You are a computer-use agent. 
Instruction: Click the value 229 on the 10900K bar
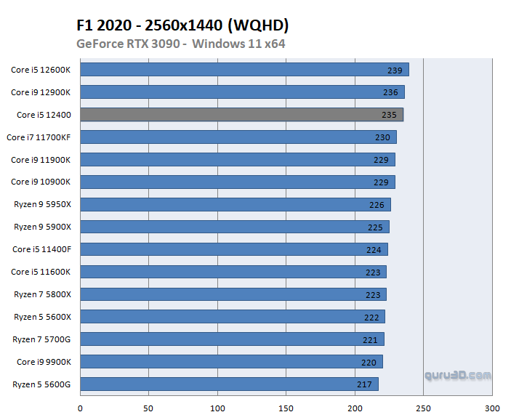pyautogui.click(x=381, y=182)
